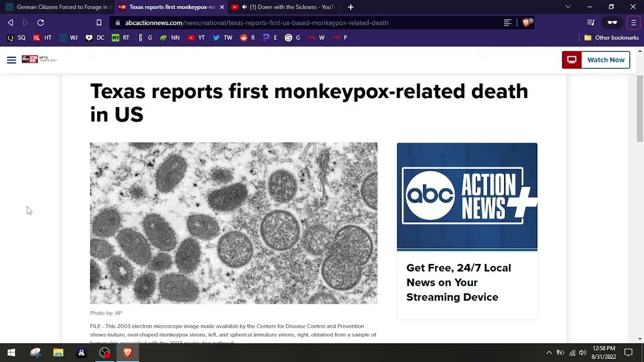Viewport: 644px width, 362px height.
Task: Open OBS Studio from the taskbar
Action: (x=105, y=352)
